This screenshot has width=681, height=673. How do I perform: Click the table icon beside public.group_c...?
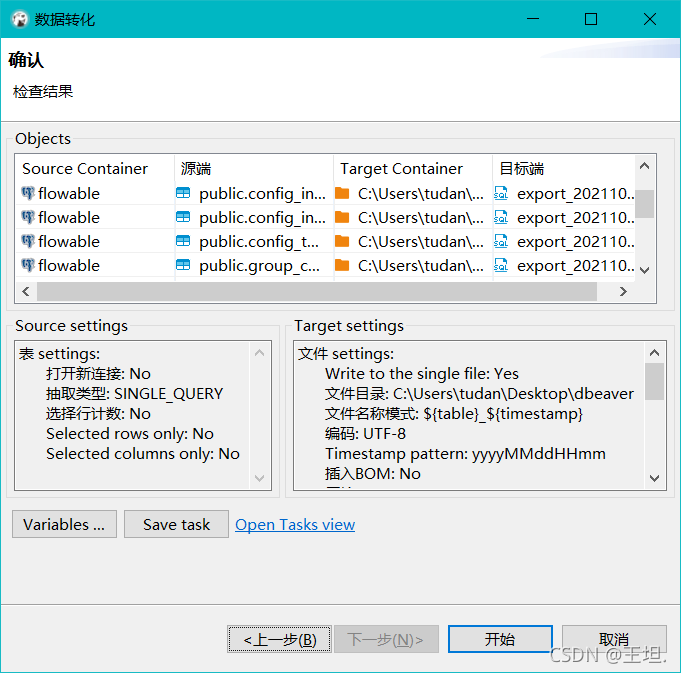[183, 265]
